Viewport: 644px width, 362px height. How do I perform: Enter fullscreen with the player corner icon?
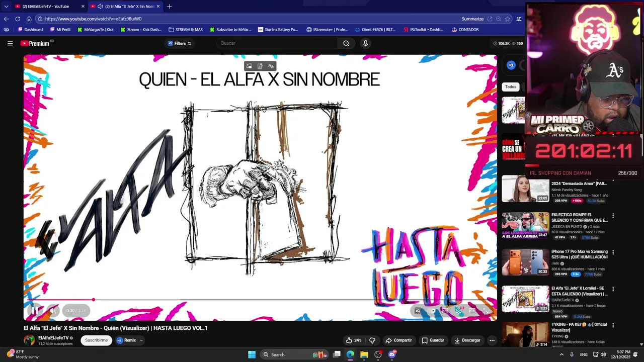point(486,311)
